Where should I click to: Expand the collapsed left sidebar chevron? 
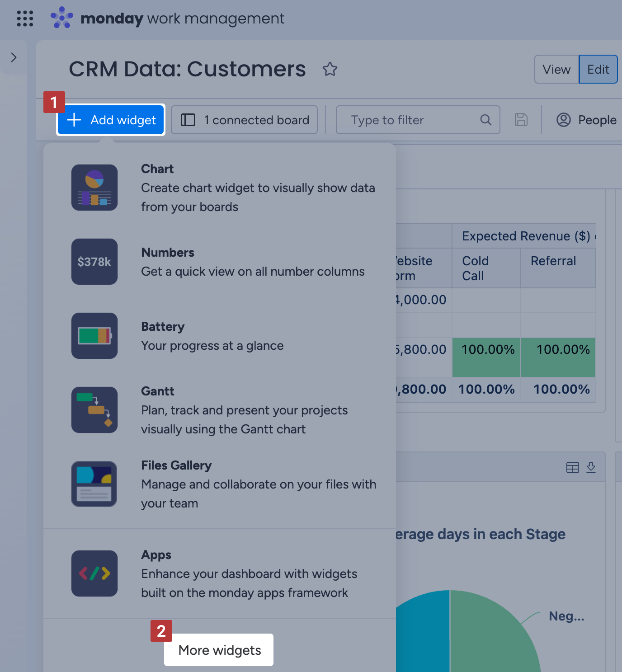[x=14, y=57]
